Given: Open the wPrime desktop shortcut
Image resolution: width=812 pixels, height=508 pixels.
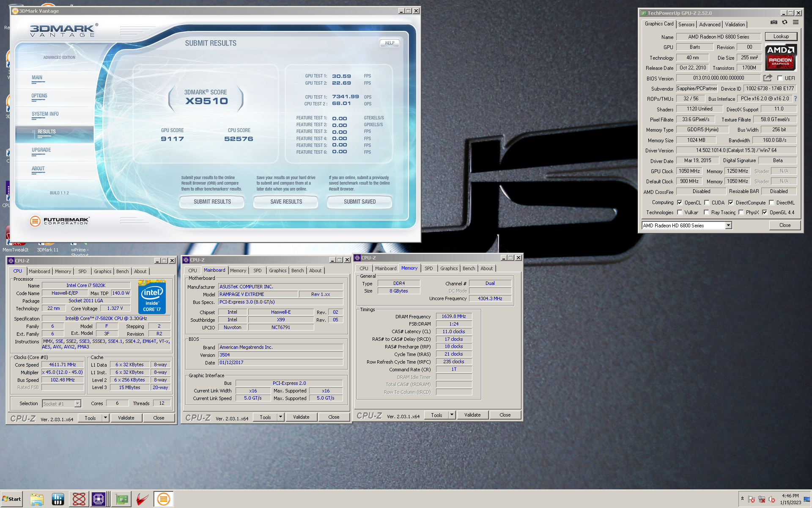Looking at the screenshot, I should [x=80, y=249].
